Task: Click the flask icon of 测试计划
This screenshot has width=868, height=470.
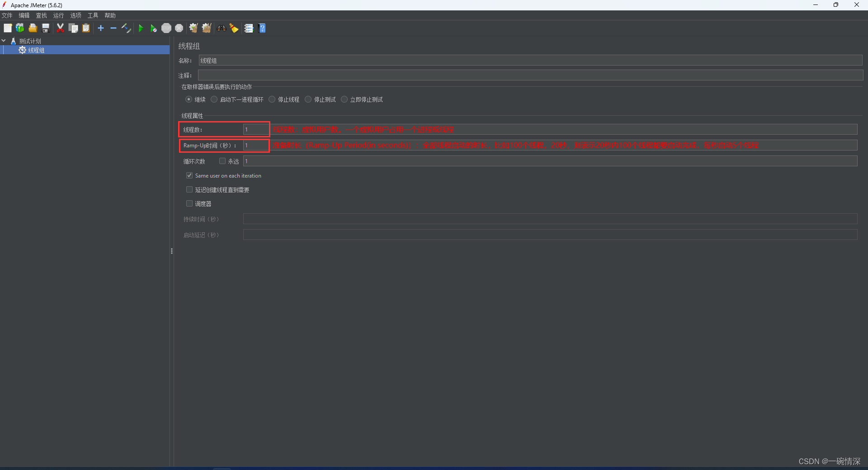Action: coord(13,41)
